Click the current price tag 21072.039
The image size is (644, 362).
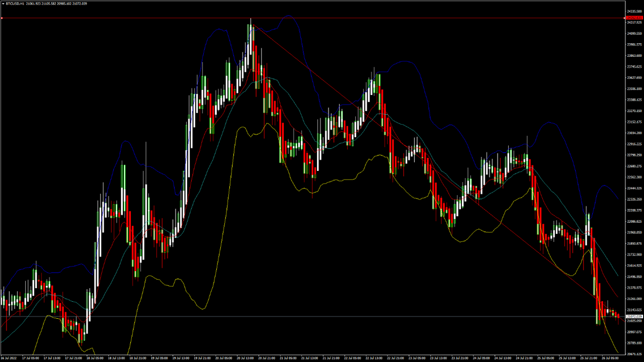coord(634,316)
